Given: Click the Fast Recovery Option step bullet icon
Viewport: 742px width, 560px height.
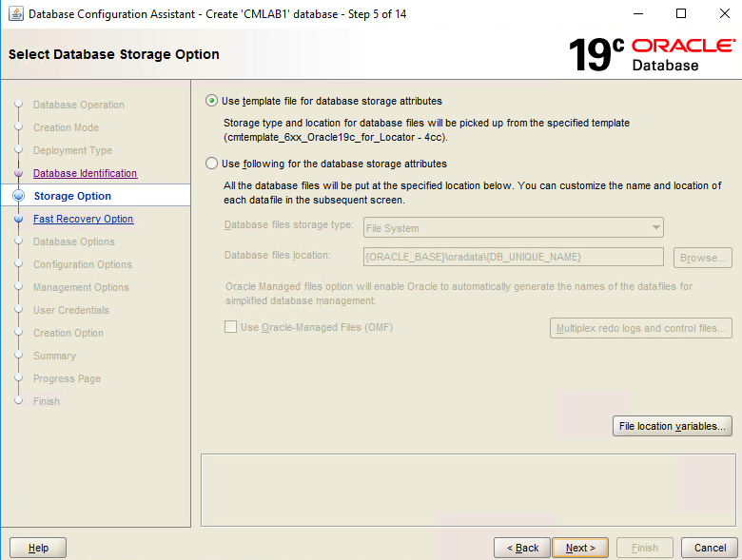Looking at the screenshot, I should coord(18,219).
